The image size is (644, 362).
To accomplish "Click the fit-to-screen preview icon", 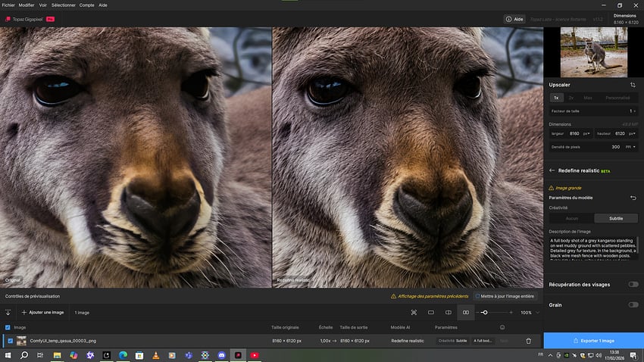I will click(x=414, y=312).
